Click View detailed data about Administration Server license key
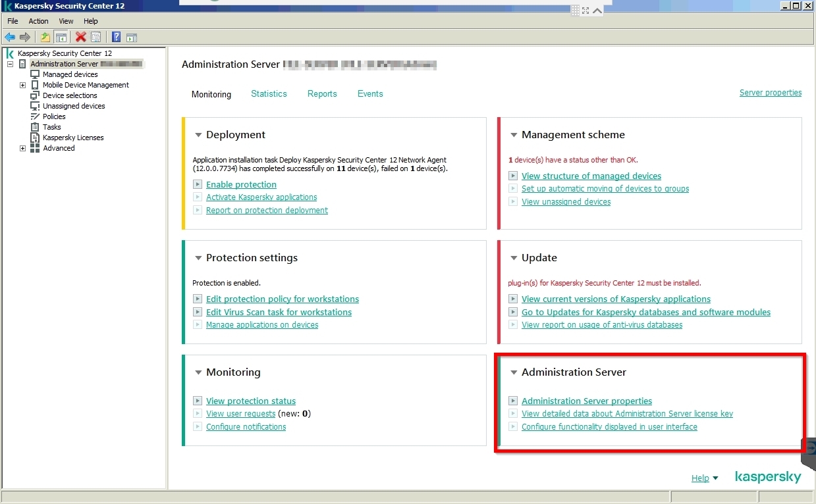This screenshot has height=504, width=816. click(627, 414)
